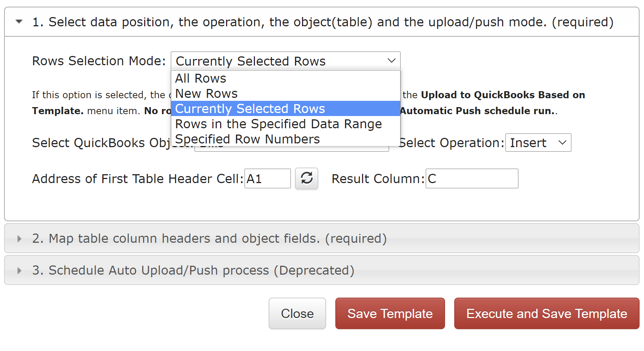The height and width of the screenshot is (351, 644).
Task: Choose All Rows from the dropdown list
Action: click(285, 78)
